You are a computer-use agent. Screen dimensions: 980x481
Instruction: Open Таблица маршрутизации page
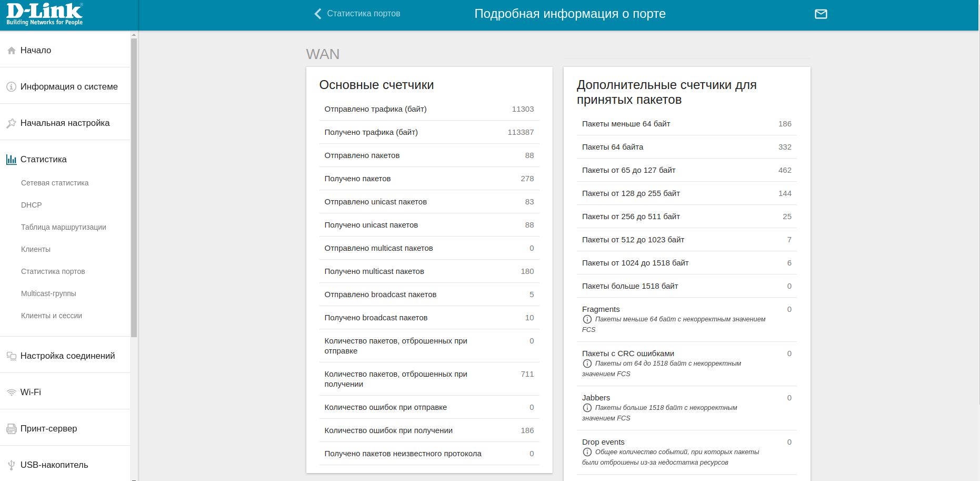pos(64,227)
